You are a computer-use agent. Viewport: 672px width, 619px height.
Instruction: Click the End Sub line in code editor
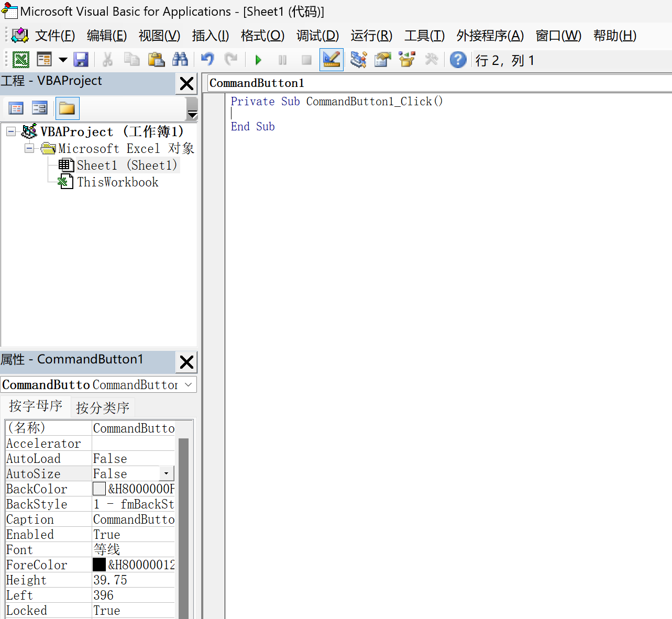(253, 126)
